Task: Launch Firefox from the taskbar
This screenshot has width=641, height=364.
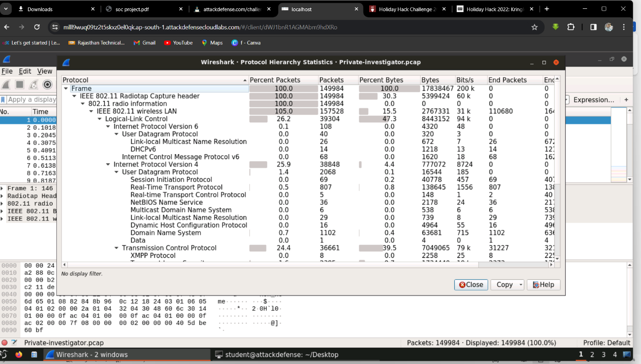Action: point(19,355)
